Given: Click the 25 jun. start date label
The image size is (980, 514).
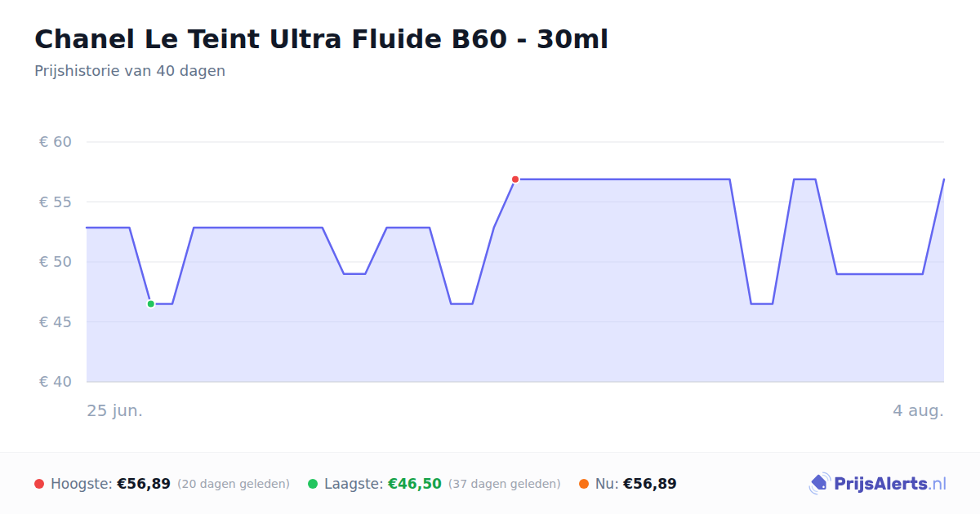Looking at the screenshot, I should [x=115, y=410].
